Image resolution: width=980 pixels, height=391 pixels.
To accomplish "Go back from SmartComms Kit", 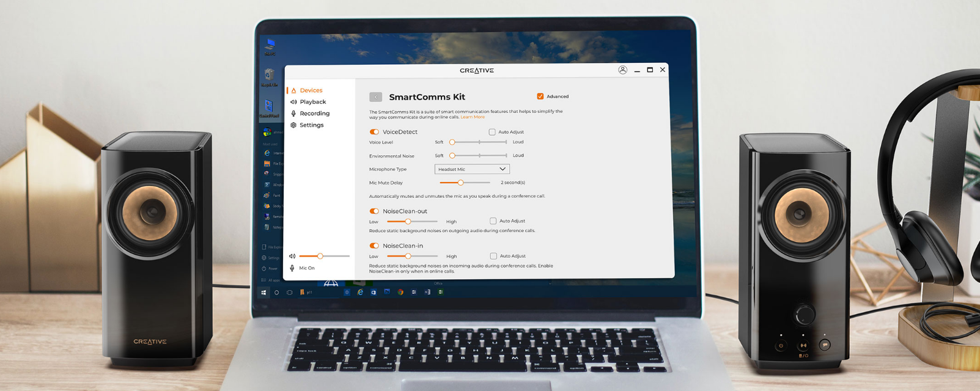I will point(376,97).
